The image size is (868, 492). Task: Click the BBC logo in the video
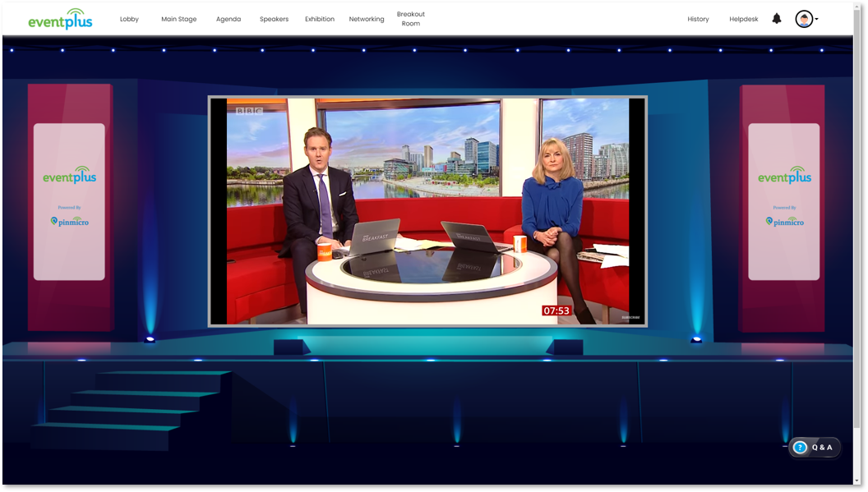coord(249,109)
